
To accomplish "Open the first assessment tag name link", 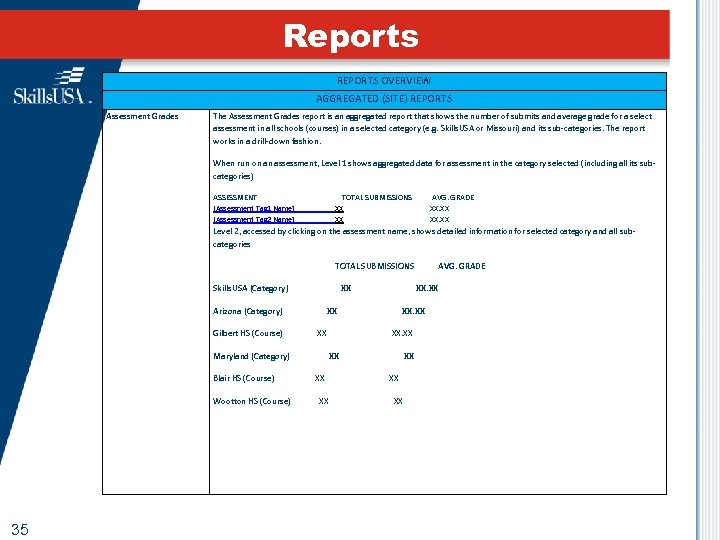I will click(253, 208).
